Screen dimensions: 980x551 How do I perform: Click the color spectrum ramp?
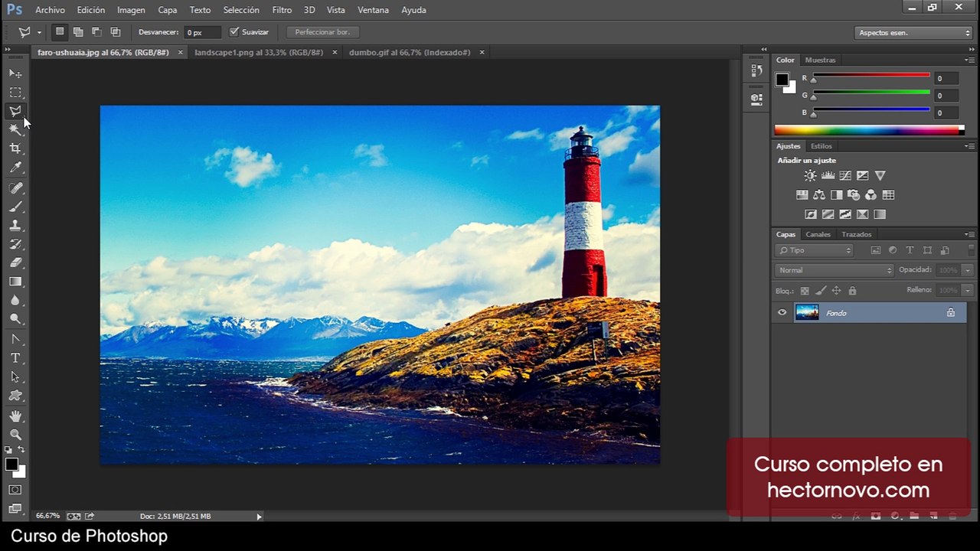pyautogui.click(x=869, y=130)
